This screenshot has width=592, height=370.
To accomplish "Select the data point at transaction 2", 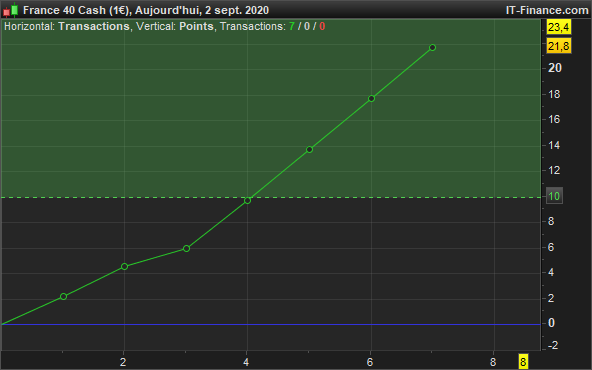I will (124, 267).
